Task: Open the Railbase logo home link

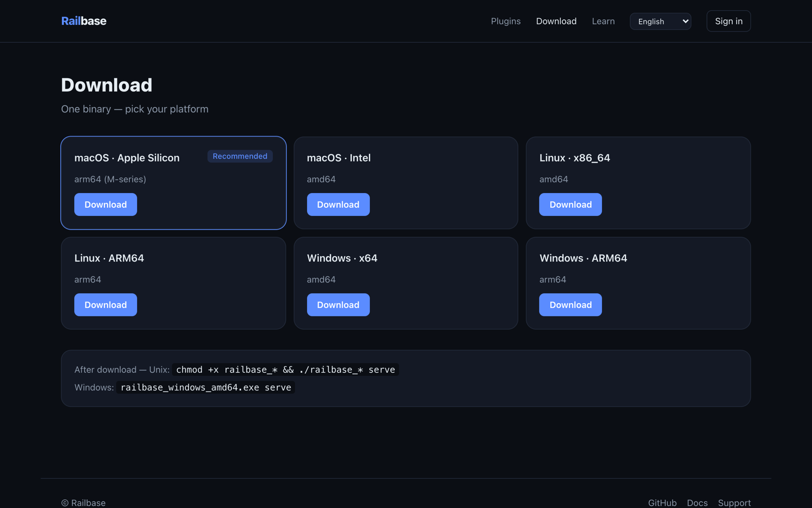Action: click(x=84, y=21)
